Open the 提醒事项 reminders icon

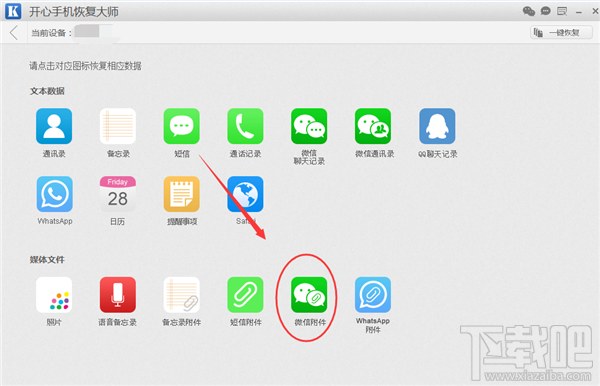point(181,194)
